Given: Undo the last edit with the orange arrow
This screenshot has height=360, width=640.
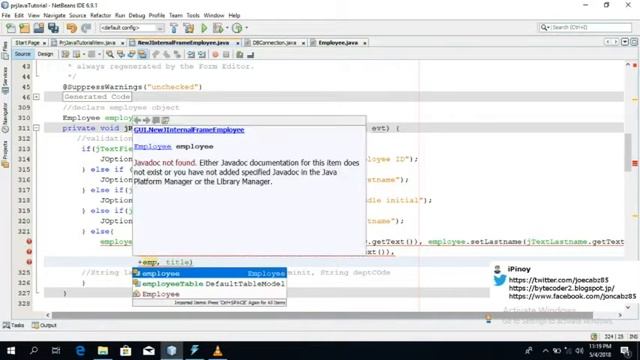Looking at the screenshot, I should point(72,28).
